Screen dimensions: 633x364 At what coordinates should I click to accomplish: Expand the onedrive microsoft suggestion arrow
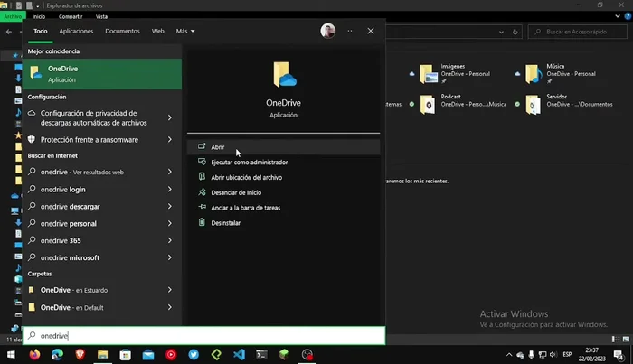pos(170,257)
